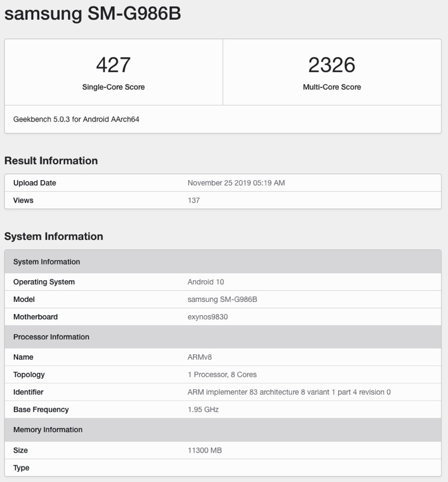Click the 427 single-core score number
Image resolution: width=448 pixels, height=482 pixels.
pyautogui.click(x=113, y=65)
